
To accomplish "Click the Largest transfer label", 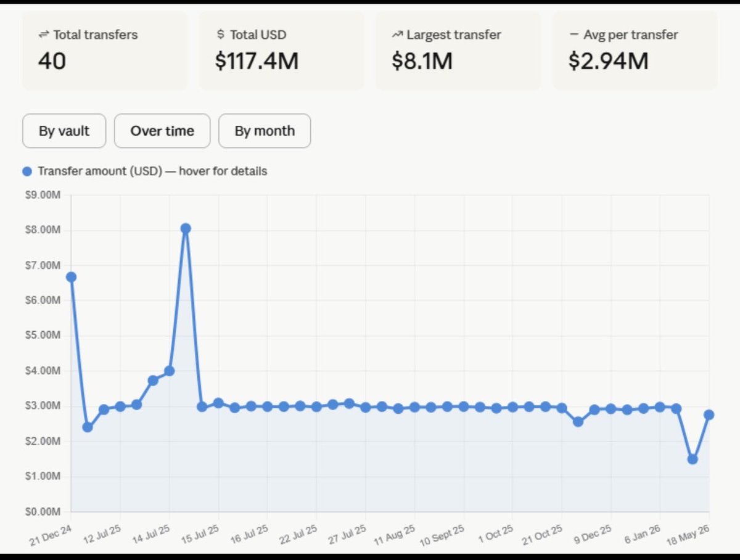I will point(454,35).
